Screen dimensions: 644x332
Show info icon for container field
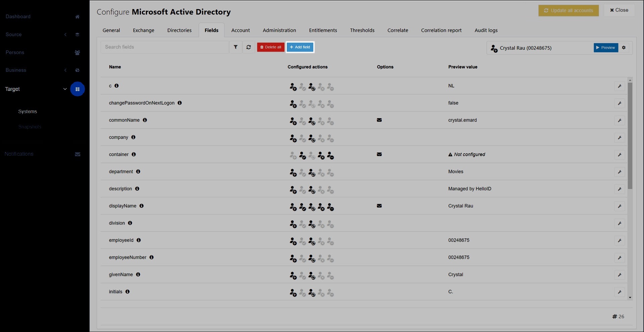click(x=134, y=154)
